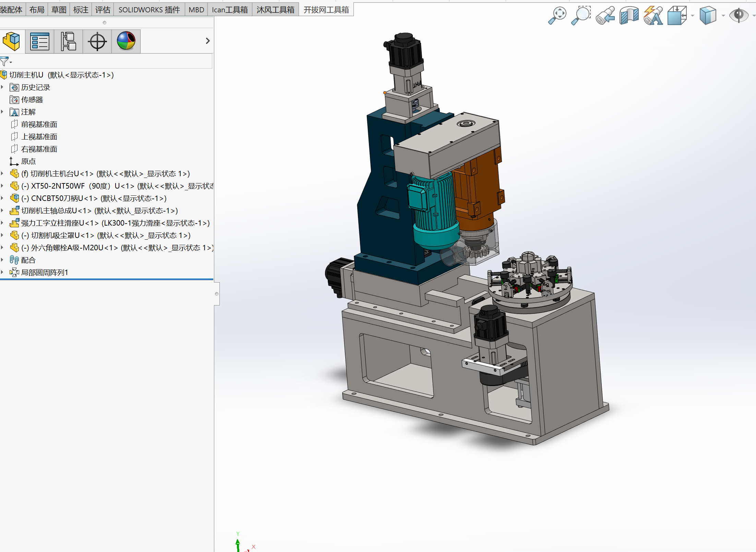
Task: Click the Display Style cube icon
Action: 708,15
